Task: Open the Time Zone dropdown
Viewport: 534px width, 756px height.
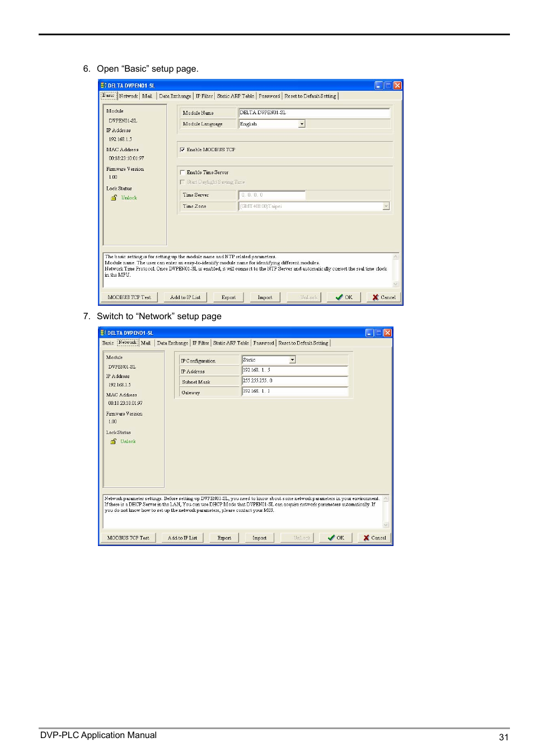Action: coord(386,206)
